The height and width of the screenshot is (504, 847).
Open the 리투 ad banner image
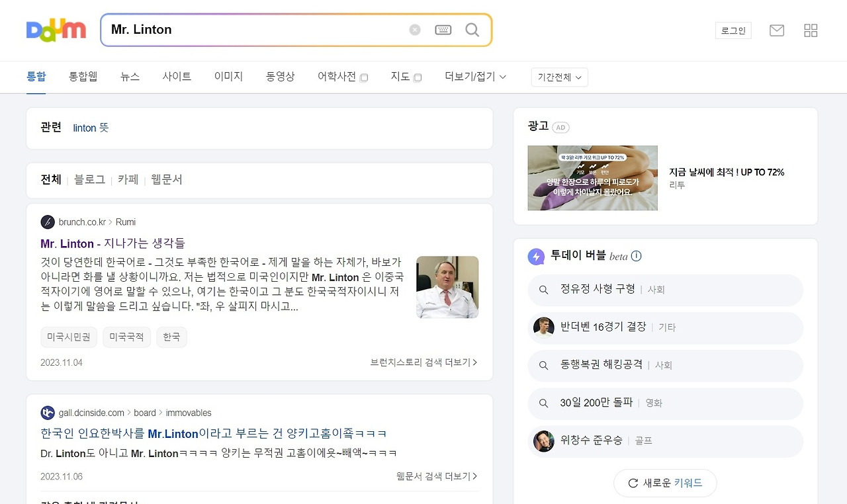pos(593,178)
